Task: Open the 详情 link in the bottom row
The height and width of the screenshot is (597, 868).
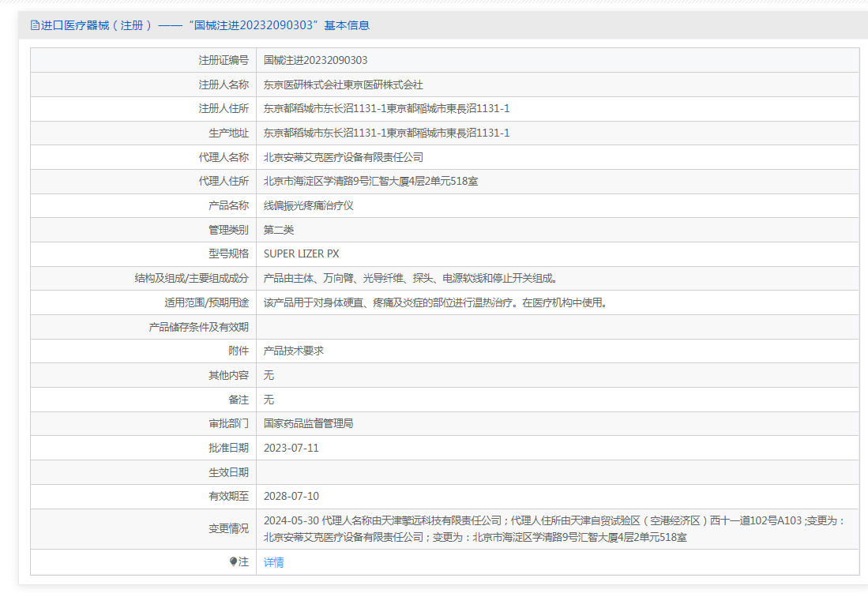Action: click(x=273, y=562)
